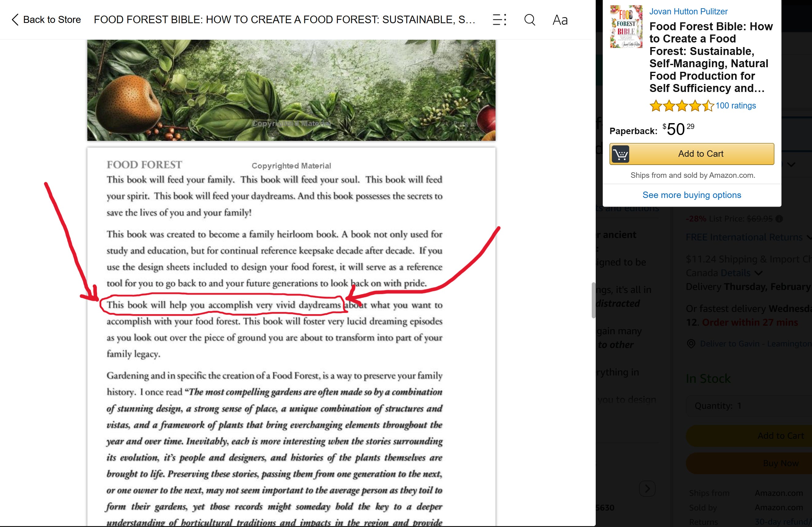Open the Aa font settings
Viewport: 812px width, 527px height.
(x=560, y=20)
